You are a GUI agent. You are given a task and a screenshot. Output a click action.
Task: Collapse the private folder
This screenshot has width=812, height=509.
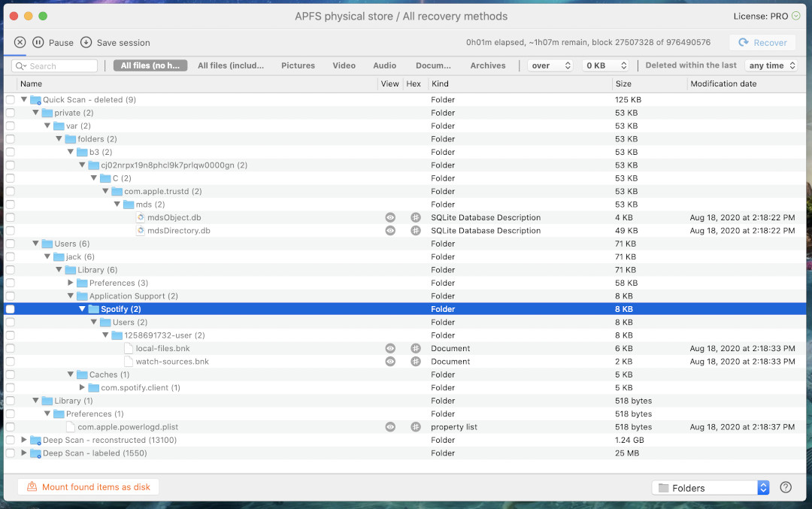[36, 112]
